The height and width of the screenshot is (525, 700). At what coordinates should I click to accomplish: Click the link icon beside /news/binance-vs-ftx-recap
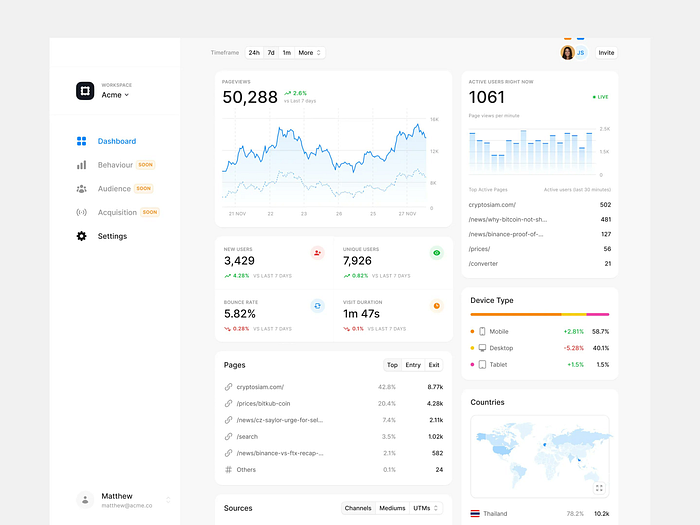pos(229,453)
